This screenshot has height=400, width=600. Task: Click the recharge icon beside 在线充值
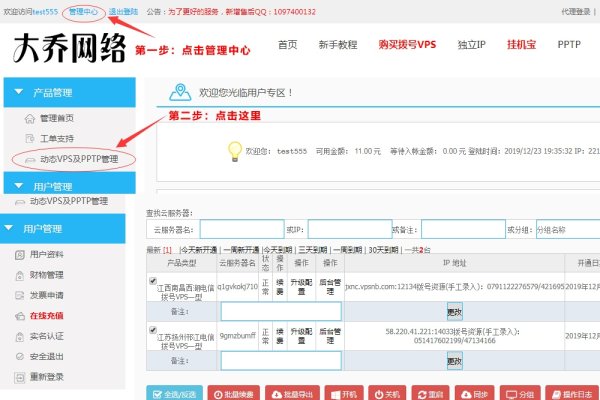click(x=20, y=316)
